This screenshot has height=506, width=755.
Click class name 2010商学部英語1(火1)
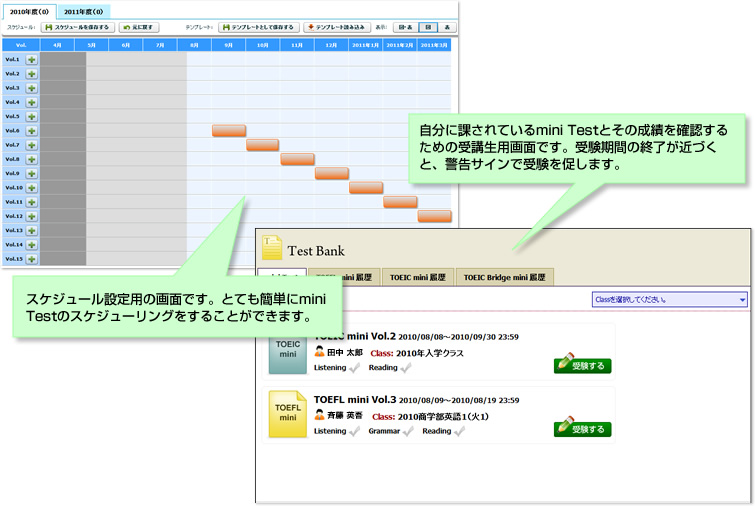[x=443, y=416]
